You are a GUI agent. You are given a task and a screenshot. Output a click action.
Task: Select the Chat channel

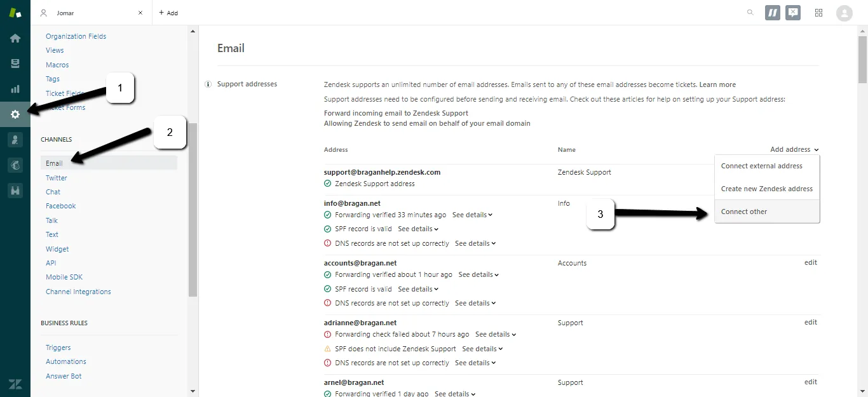click(53, 192)
